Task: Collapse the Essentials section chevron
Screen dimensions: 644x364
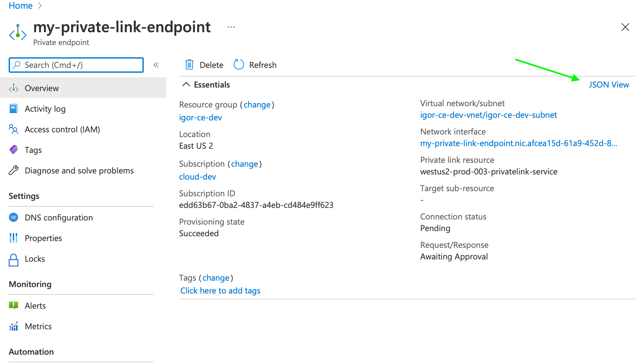Action: (x=186, y=85)
